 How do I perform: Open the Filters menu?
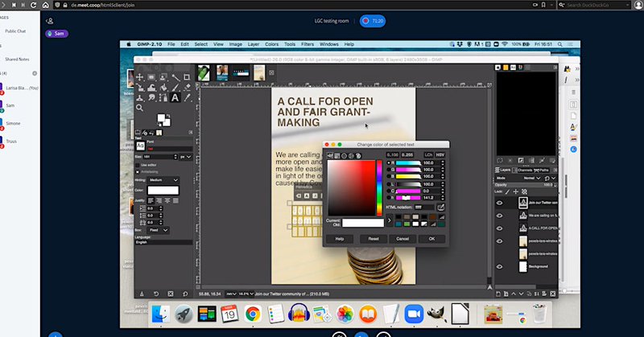tap(308, 44)
